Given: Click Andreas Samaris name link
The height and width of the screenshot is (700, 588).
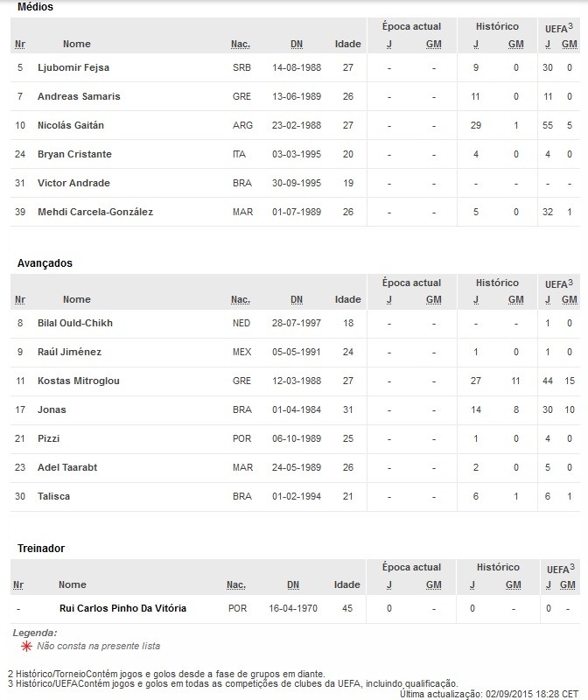Looking at the screenshot, I should tap(79, 96).
